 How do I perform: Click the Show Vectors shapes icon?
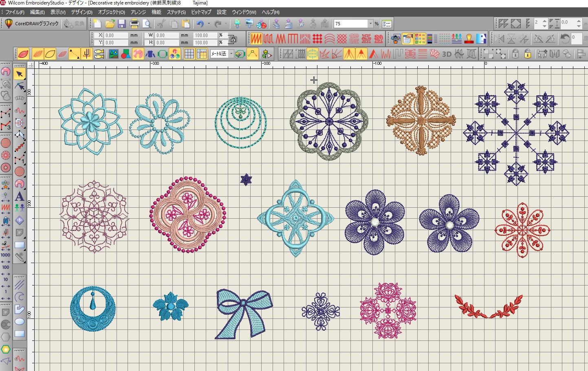coord(126,54)
